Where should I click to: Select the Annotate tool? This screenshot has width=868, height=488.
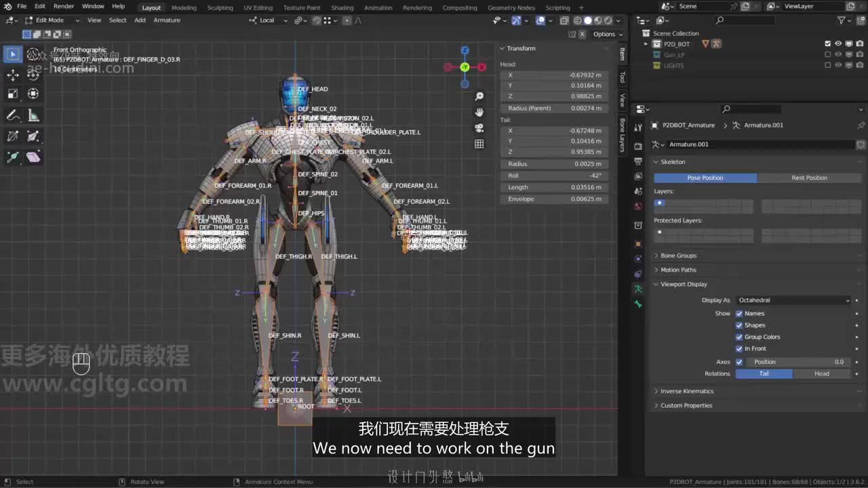pyautogui.click(x=13, y=116)
